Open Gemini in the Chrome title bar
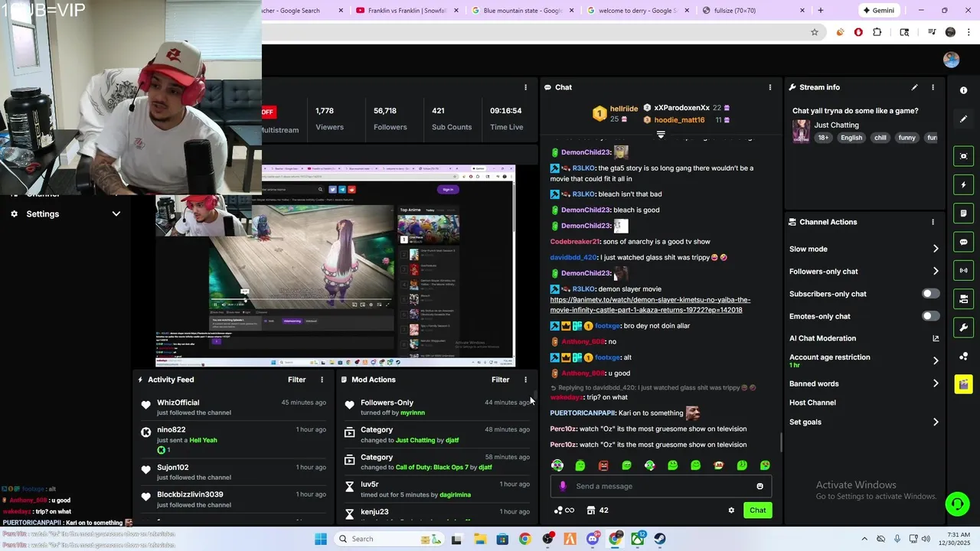This screenshot has width=980, height=551. (x=878, y=11)
